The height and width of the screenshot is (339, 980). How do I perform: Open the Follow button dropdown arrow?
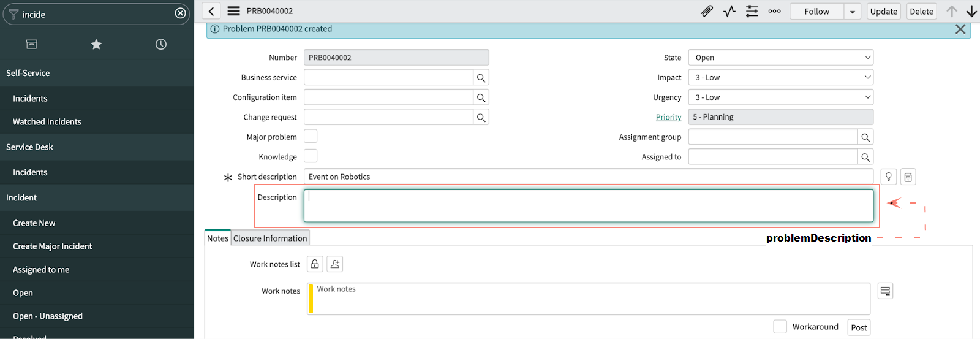point(852,12)
